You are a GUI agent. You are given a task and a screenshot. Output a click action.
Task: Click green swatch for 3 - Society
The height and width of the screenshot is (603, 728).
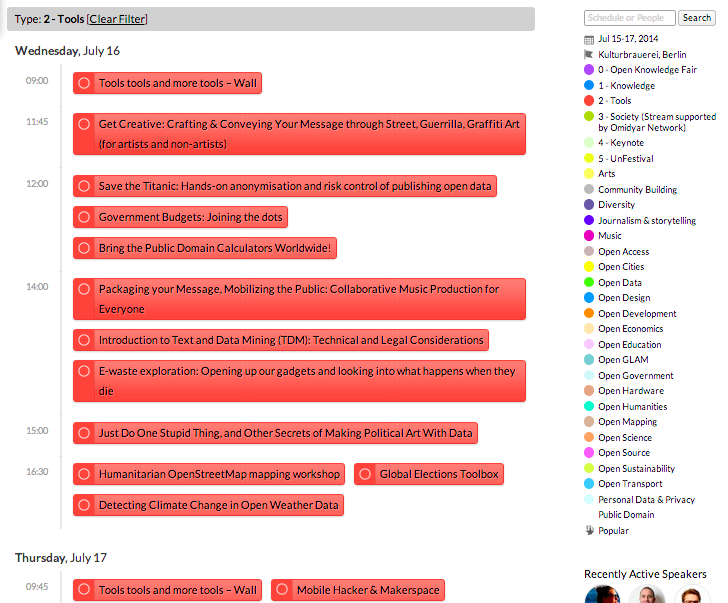coord(589,116)
